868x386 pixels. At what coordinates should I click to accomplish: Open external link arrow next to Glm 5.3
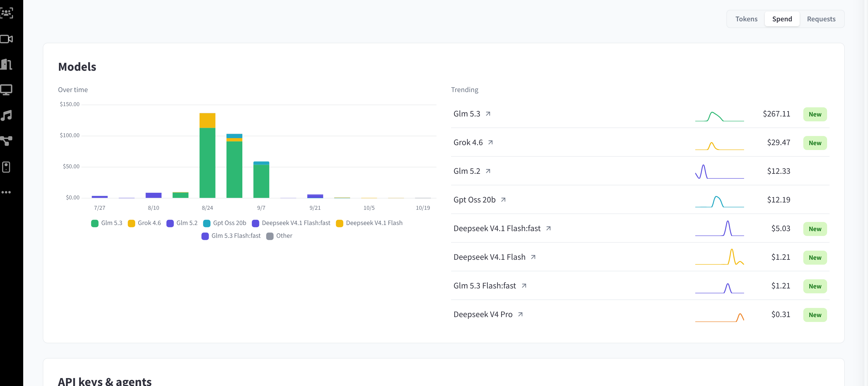[x=488, y=114]
